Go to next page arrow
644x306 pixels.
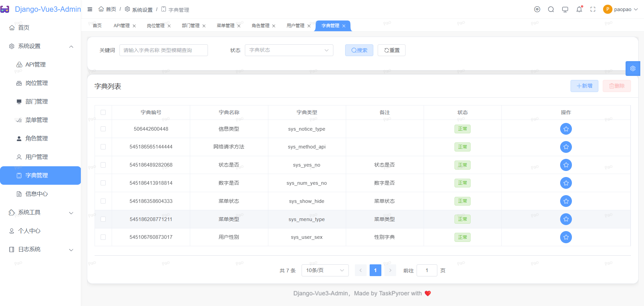click(390, 270)
